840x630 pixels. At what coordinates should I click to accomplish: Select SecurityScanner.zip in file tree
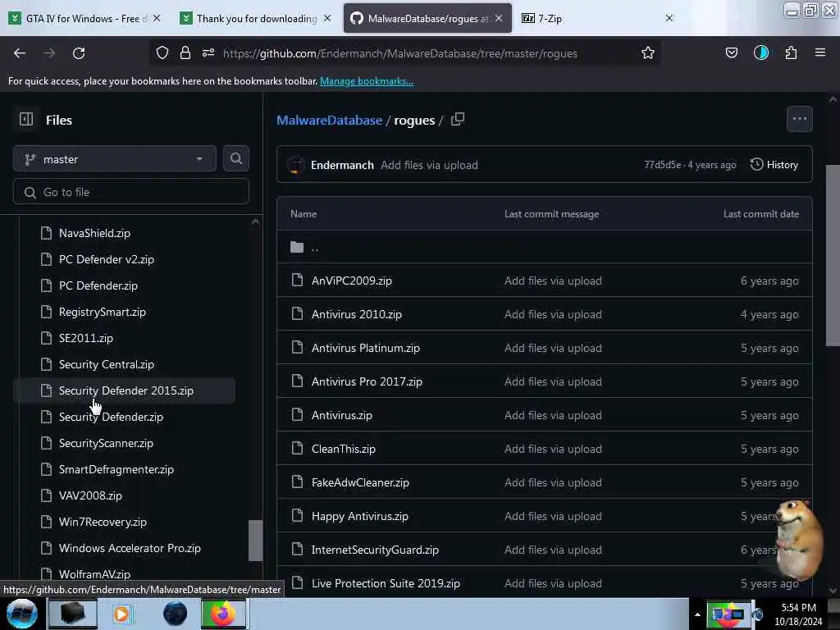106,443
